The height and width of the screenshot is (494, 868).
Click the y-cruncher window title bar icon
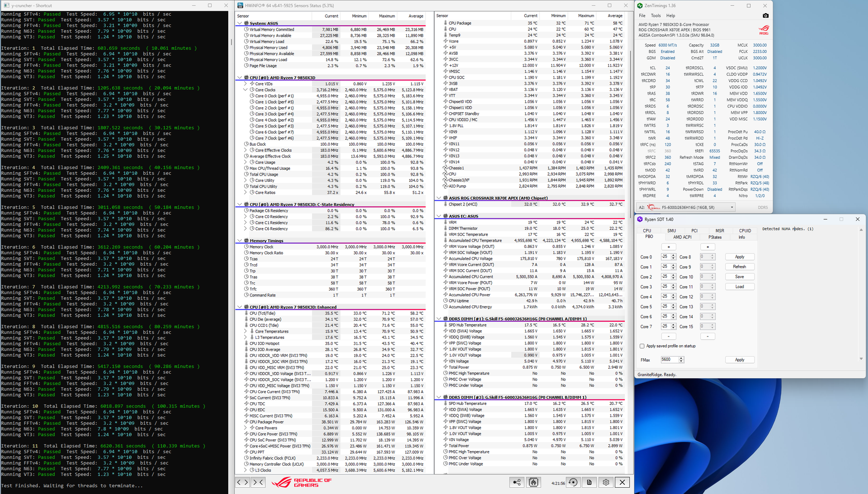click(6, 5)
